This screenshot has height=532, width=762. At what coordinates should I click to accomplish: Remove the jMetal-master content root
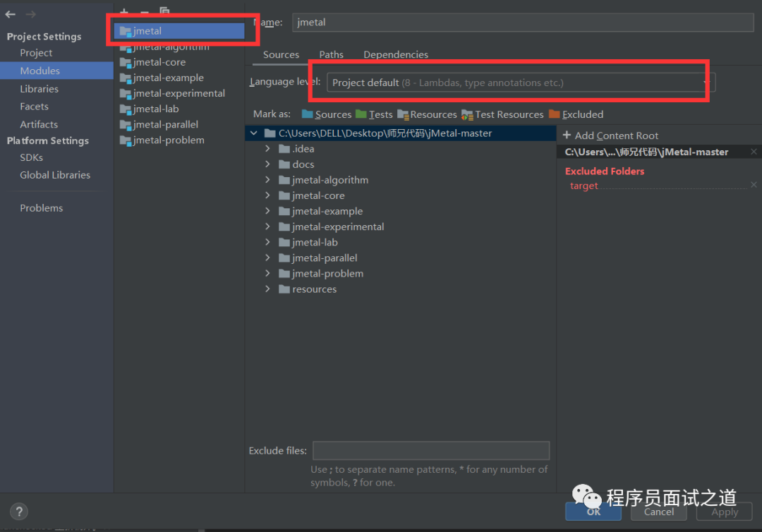point(754,152)
